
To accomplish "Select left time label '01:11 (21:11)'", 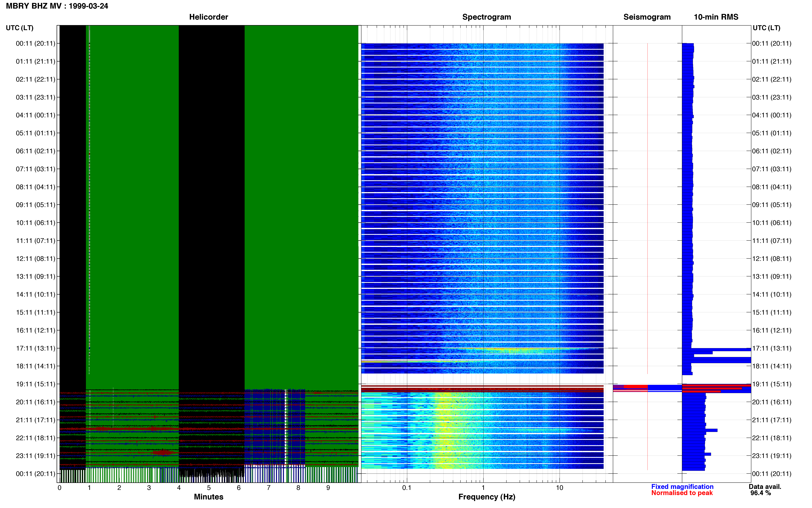I will point(36,61).
